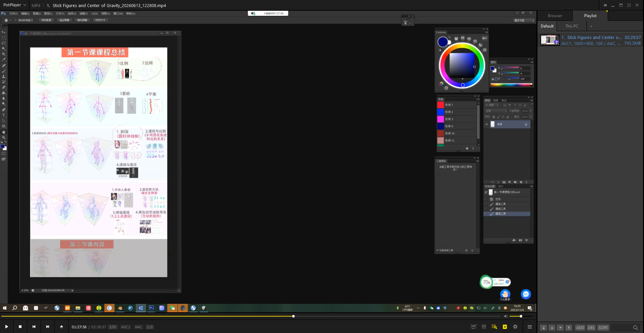Switch to the 通道 channels tab
This screenshot has width=644, height=333.
tap(495, 100)
